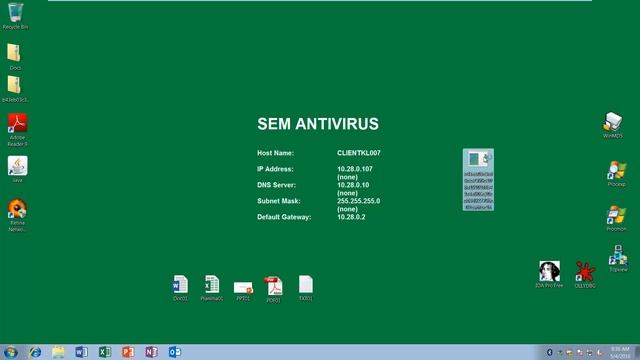Launch Word from the taskbar

[81, 352]
